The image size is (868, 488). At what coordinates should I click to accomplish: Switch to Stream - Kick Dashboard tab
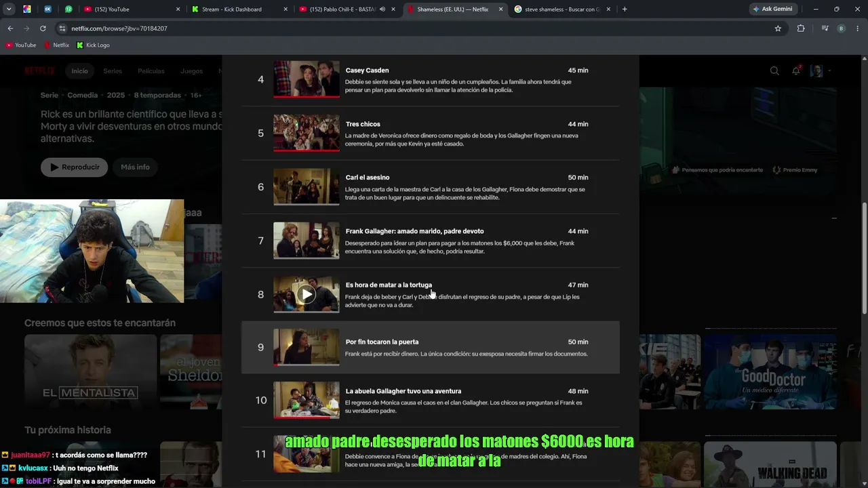(x=240, y=9)
